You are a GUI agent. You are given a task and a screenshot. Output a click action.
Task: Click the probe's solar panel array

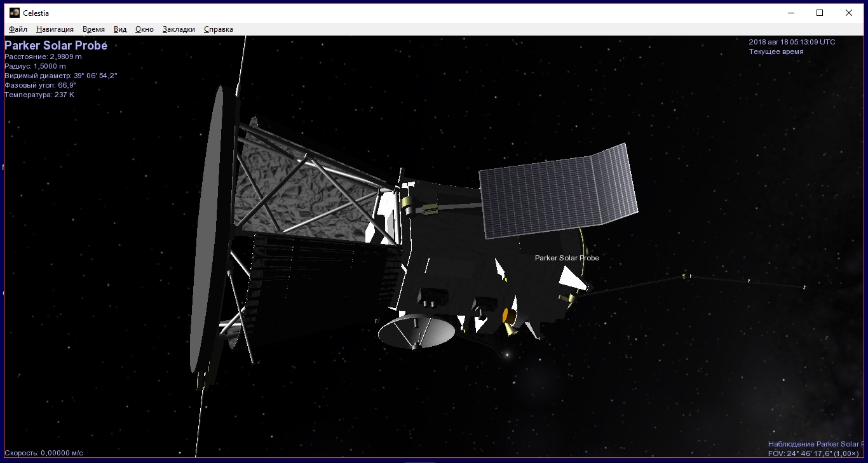(558, 191)
